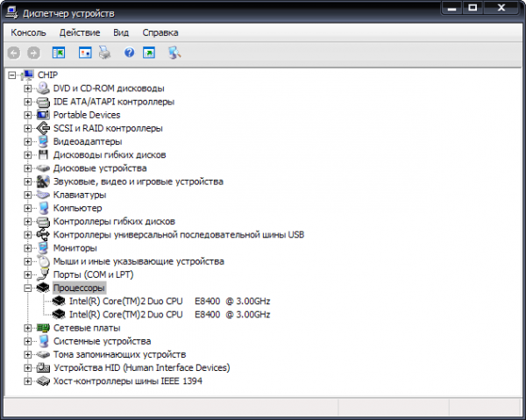
Task: Click the Порты COM и LPT icon
Action: click(43, 274)
